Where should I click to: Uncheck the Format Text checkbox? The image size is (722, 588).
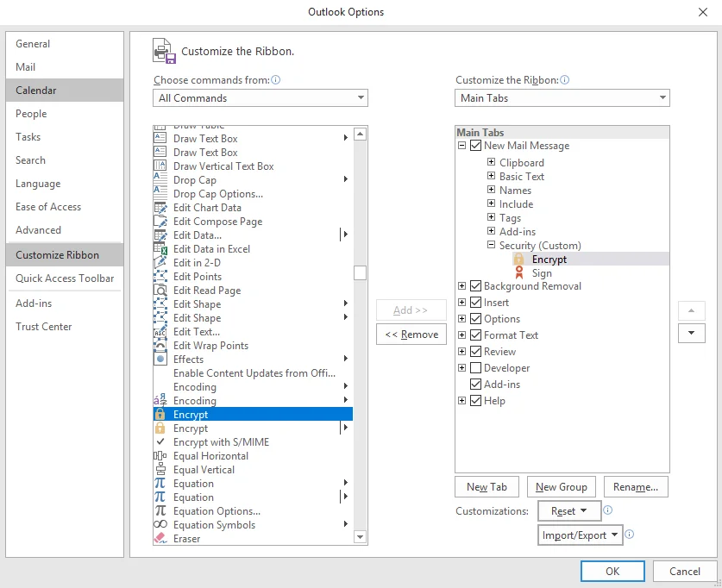coord(475,335)
